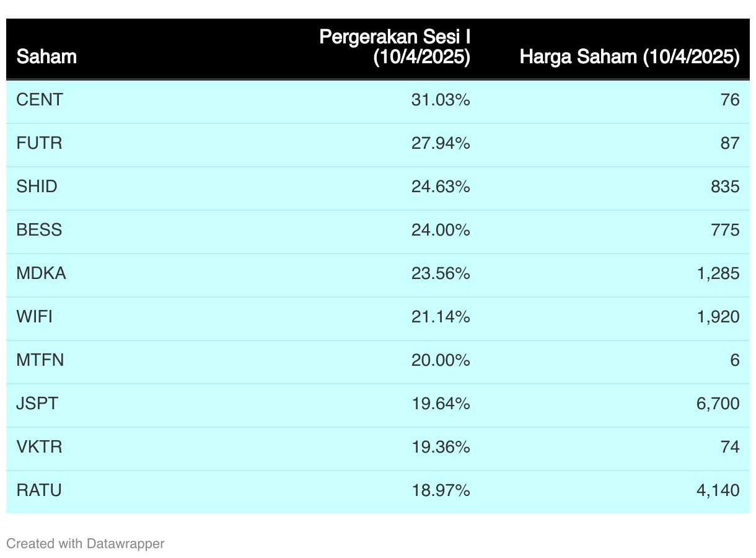Select the 18.97% movement value
The image size is (756, 558).
pos(441,490)
